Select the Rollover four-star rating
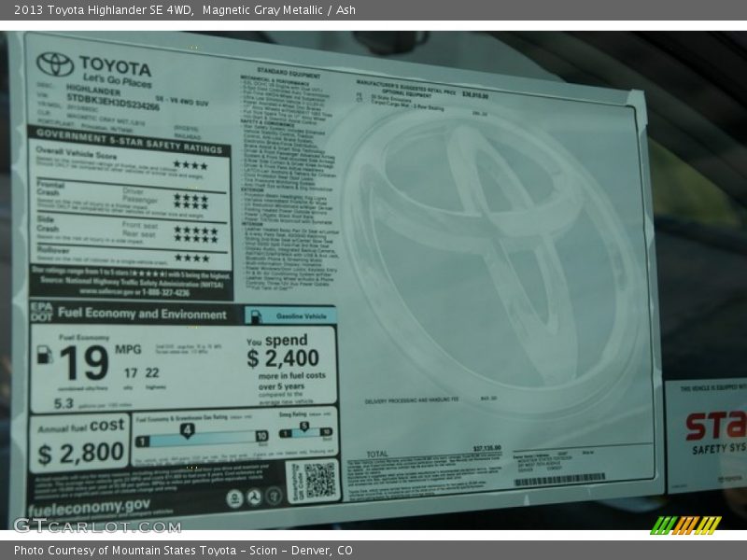Image resolution: width=747 pixels, height=560 pixels. click(190, 256)
